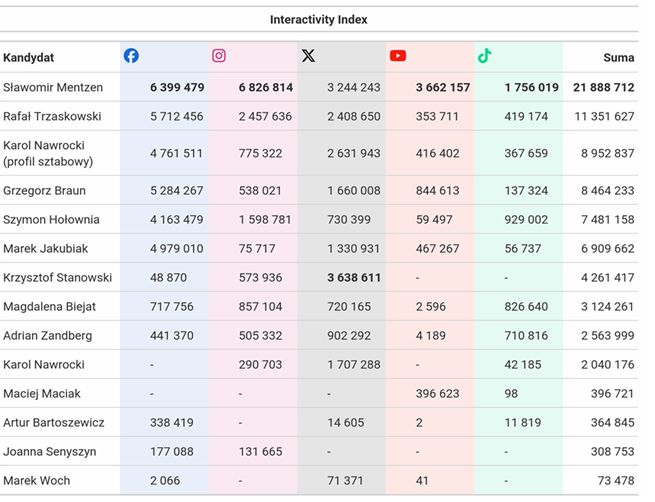Click Mentzen's total sum 21 888 712
Image resolution: width=655 pixels, height=502 pixels.
pyautogui.click(x=603, y=88)
